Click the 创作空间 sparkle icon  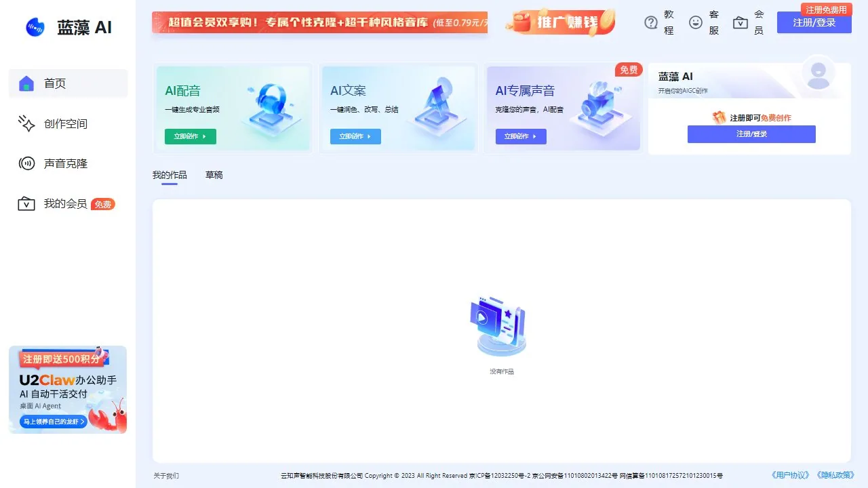point(26,123)
